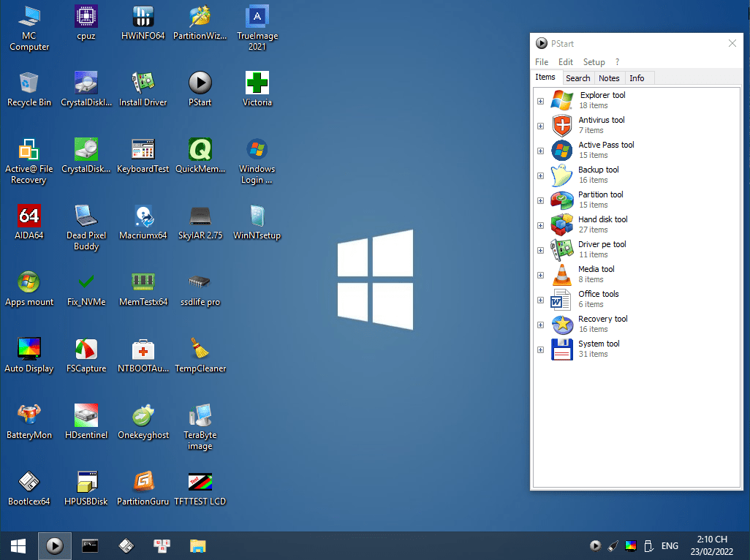Select the BootIcex64 desktop icon

coord(29,488)
